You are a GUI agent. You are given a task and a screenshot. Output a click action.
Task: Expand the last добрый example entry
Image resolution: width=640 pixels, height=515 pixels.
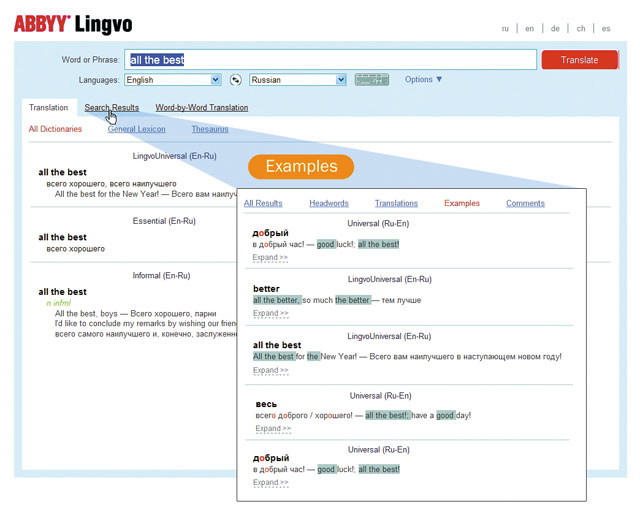point(271,482)
